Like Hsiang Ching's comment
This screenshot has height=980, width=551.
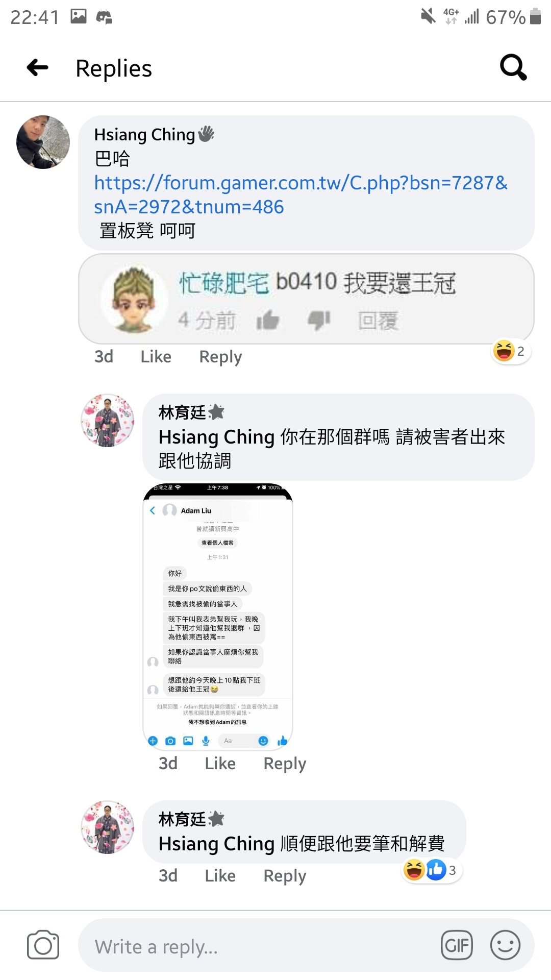156,356
